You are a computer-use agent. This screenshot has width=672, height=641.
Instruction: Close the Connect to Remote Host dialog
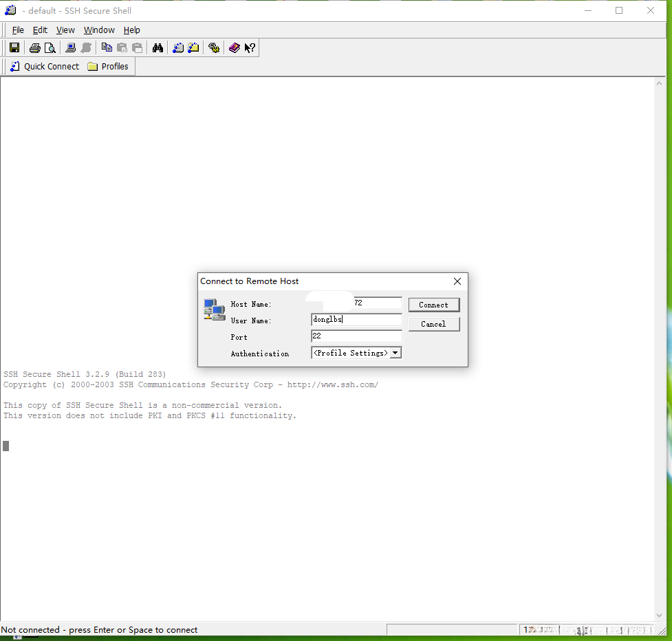pyautogui.click(x=457, y=281)
